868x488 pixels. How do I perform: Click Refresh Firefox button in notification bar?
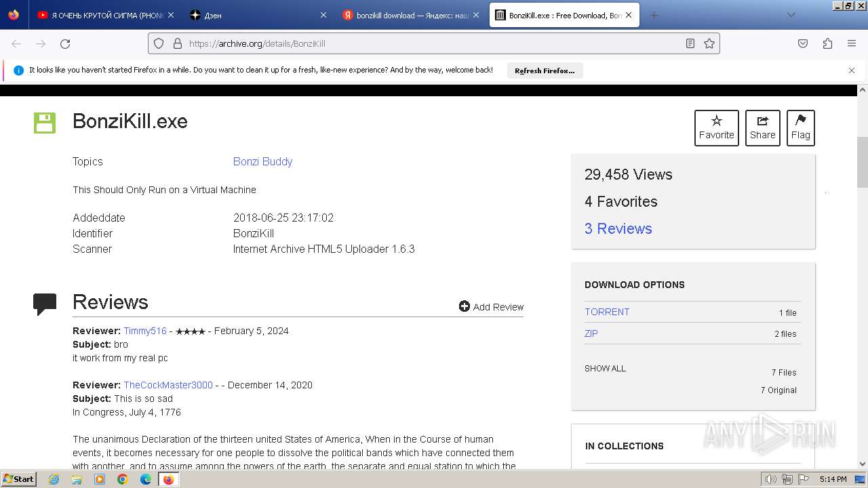545,70
